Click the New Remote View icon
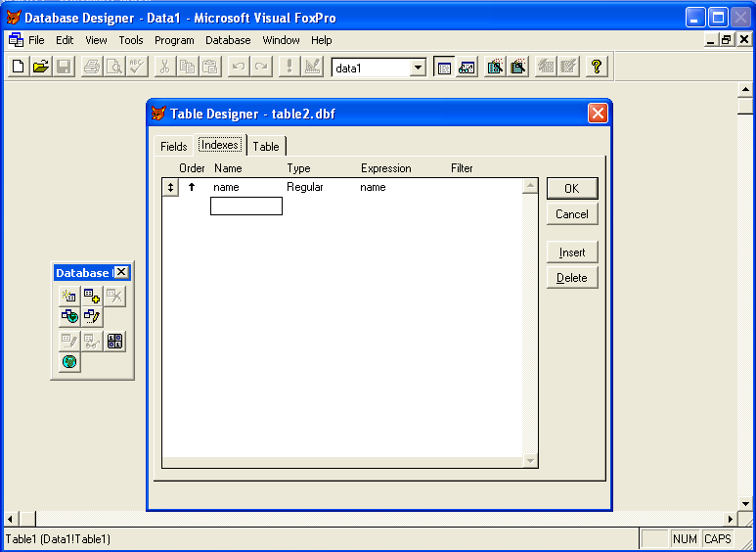This screenshot has height=552, width=756. [x=69, y=317]
